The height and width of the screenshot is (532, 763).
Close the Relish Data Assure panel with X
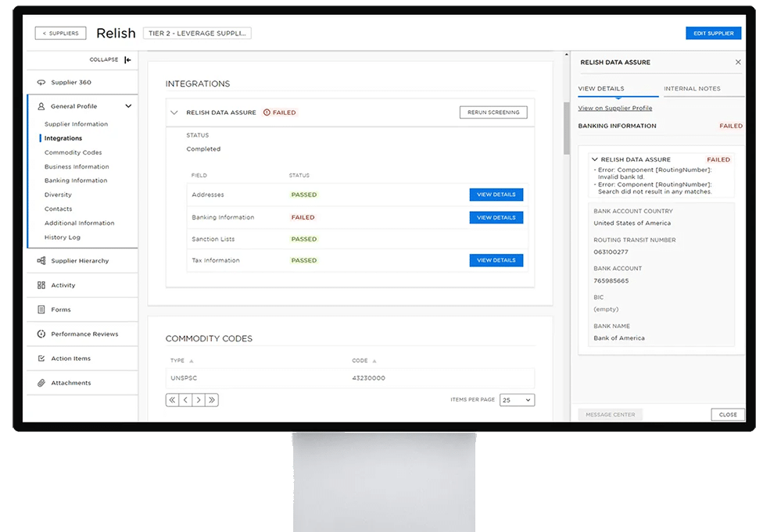[x=738, y=62]
